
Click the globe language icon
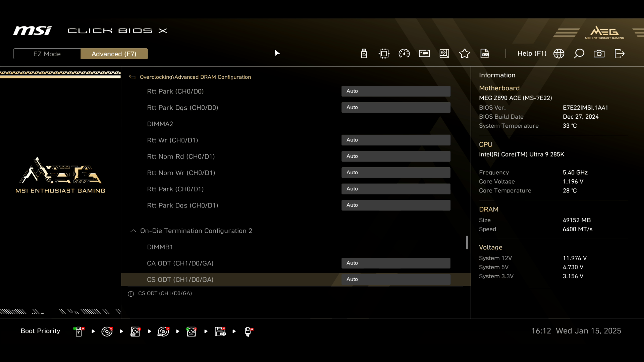(559, 54)
